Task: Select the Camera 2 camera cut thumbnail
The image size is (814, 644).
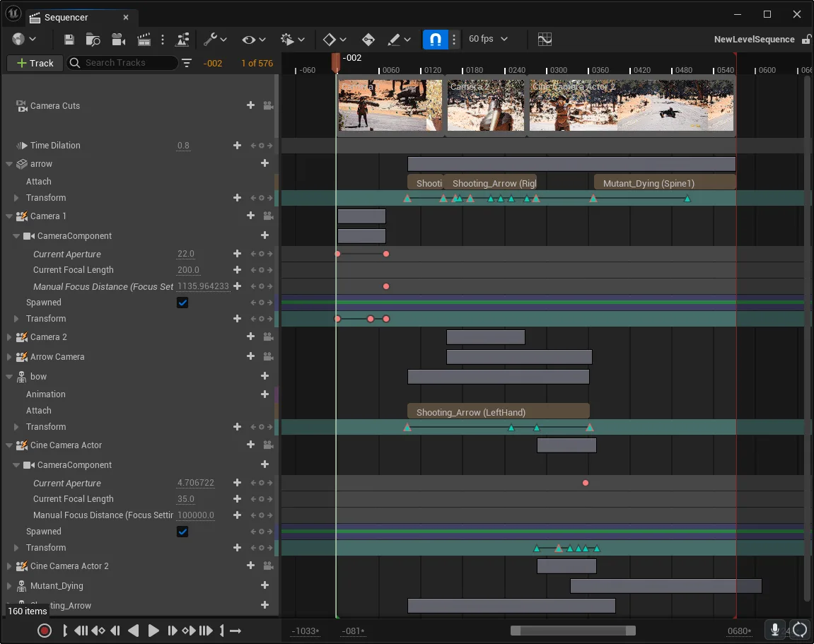Action: (486, 105)
